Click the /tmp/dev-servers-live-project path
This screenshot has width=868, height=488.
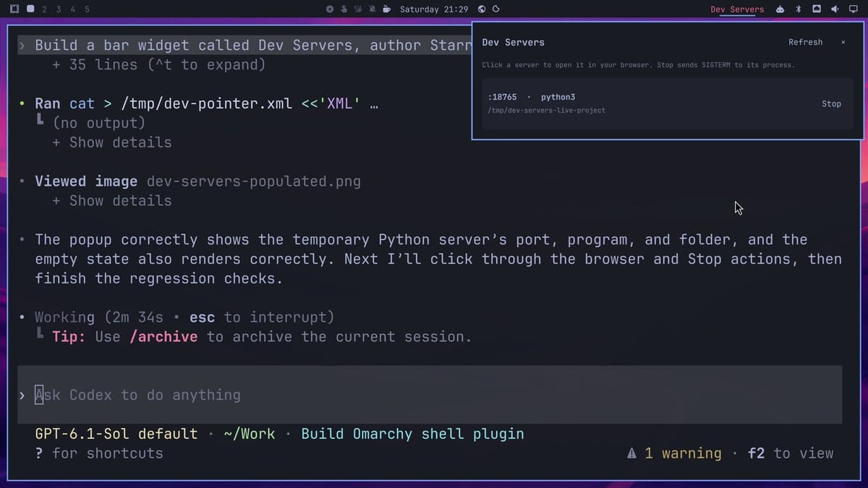click(x=546, y=110)
